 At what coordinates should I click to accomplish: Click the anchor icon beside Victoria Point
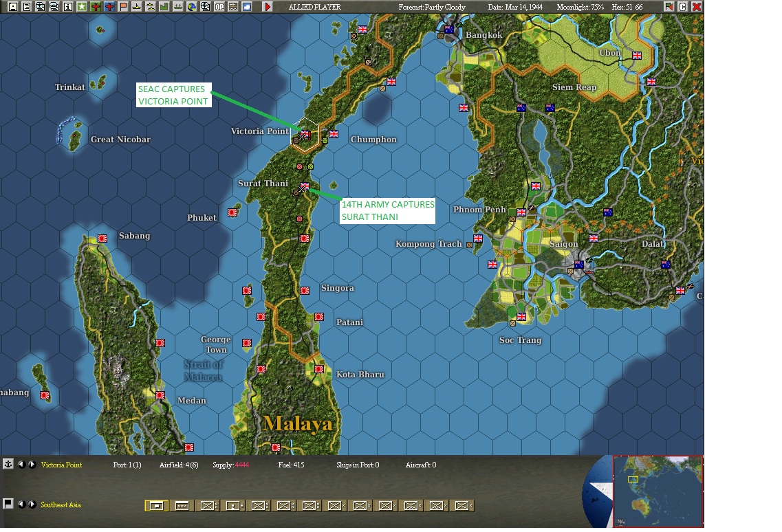[8, 464]
